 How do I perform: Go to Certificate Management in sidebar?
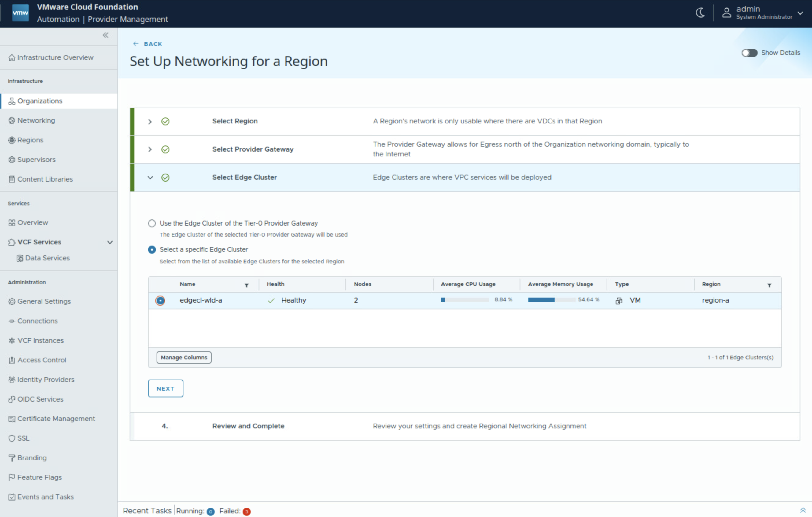56,419
